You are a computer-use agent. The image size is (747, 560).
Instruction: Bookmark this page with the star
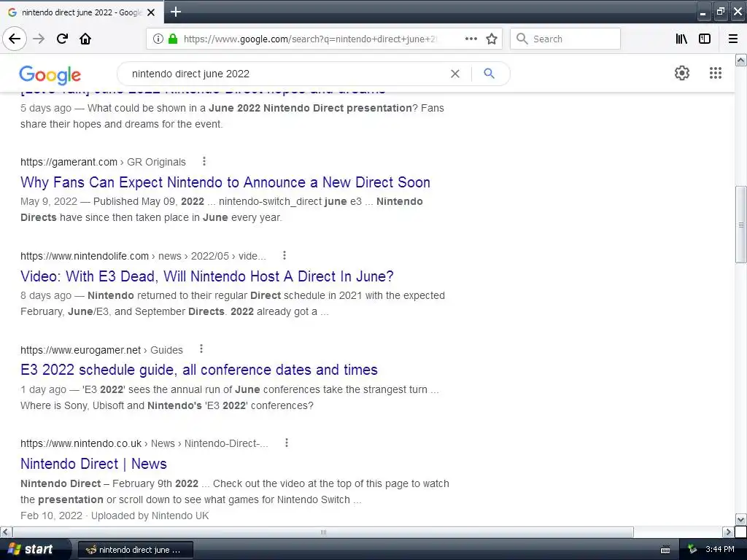(x=492, y=39)
